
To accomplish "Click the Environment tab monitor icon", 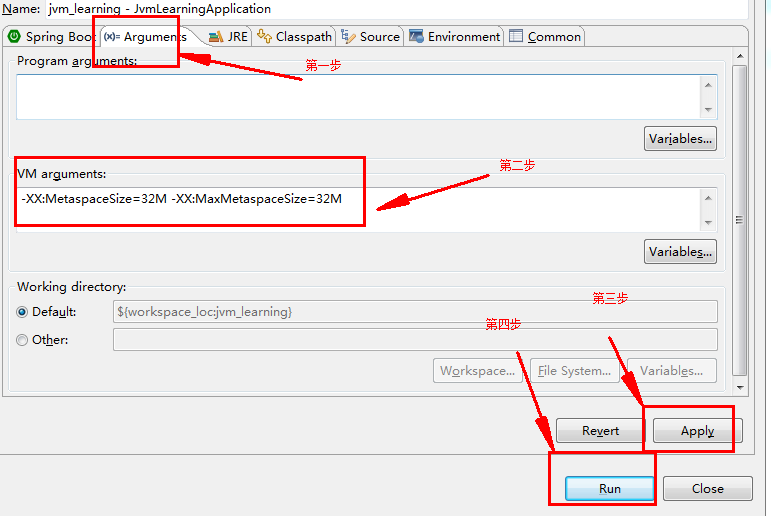I will click(x=416, y=36).
